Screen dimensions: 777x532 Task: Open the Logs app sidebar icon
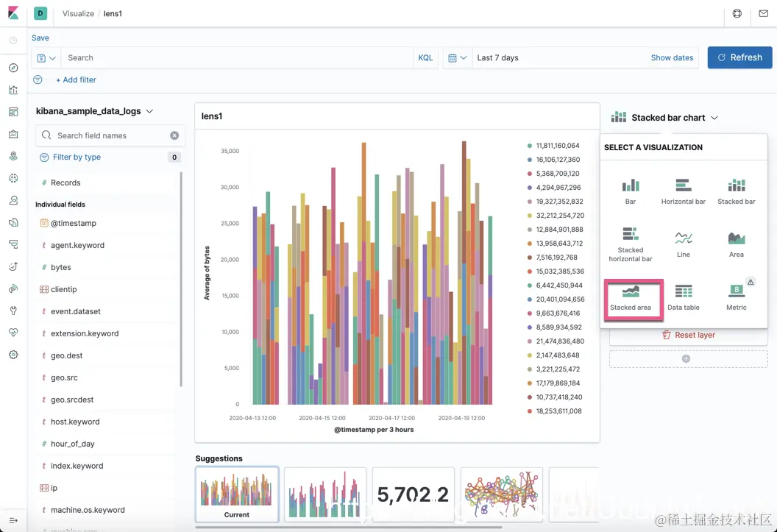[13, 222]
